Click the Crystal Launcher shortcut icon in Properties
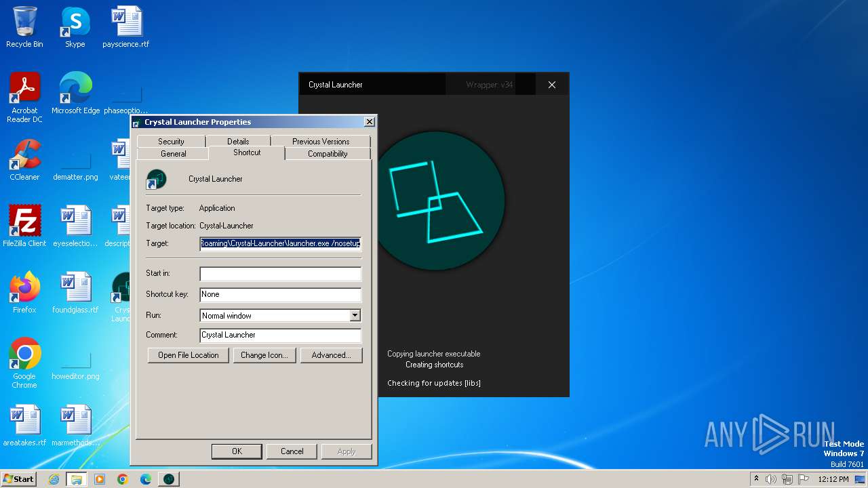Screen dimensions: 868x488 tap(157, 179)
